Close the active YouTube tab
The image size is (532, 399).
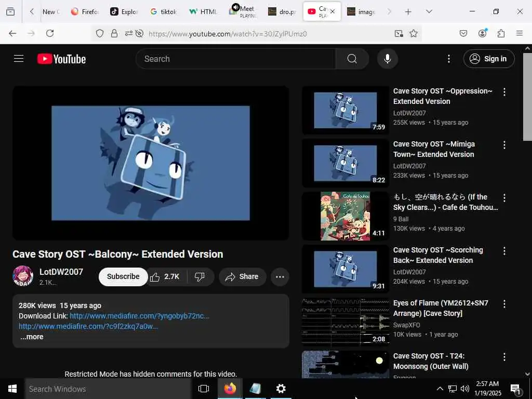[x=332, y=11]
